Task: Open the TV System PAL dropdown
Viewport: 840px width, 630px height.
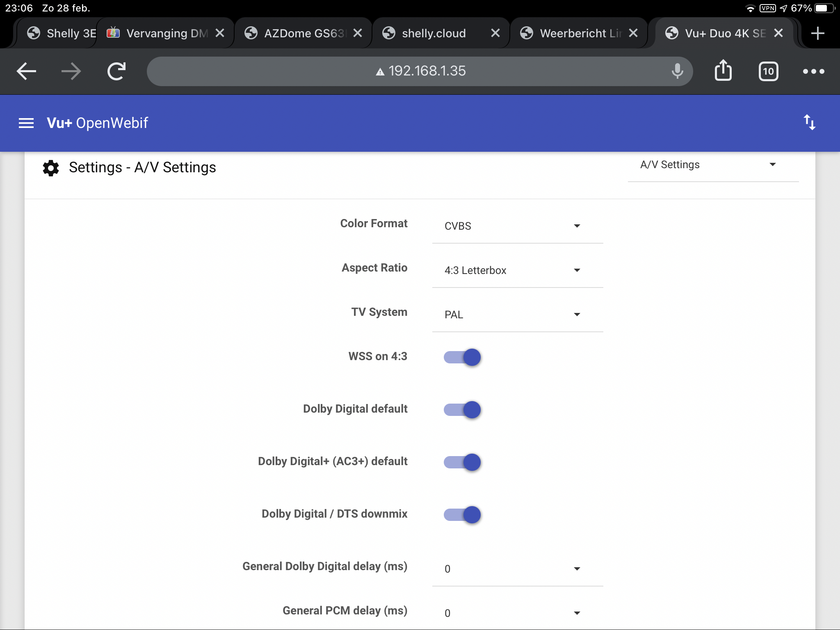Action: point(517,315)
